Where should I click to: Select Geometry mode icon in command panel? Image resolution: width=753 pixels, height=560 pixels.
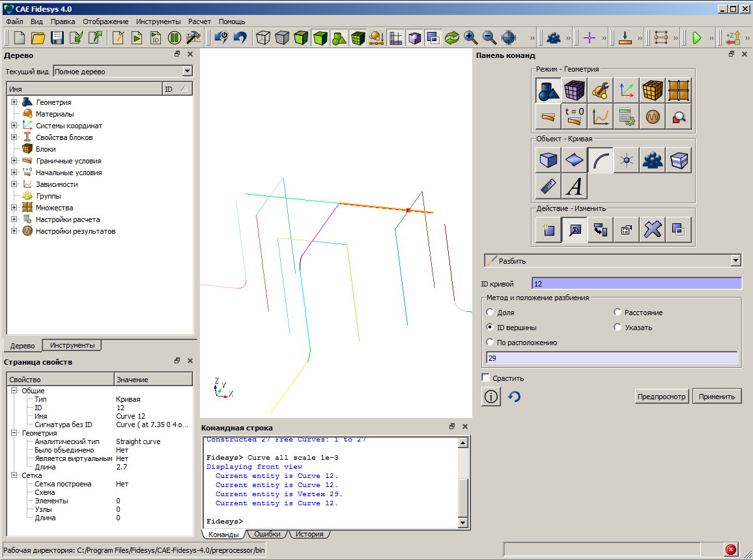point(548,91)
